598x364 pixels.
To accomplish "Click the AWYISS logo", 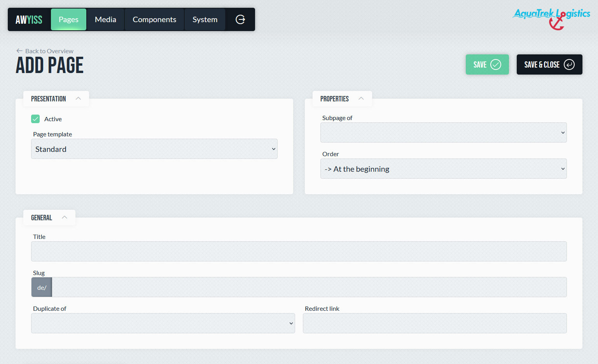I will click(x=29, y=19).
